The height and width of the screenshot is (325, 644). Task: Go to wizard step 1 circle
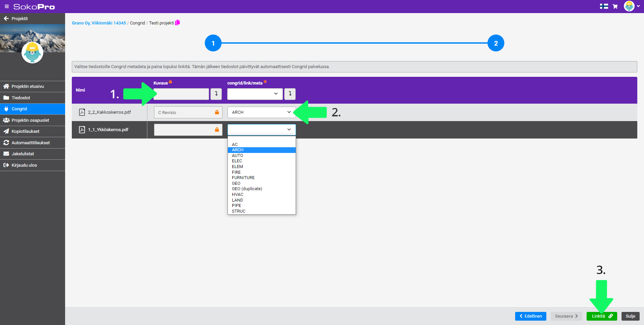pyautogui.click(x=213, y=43)
